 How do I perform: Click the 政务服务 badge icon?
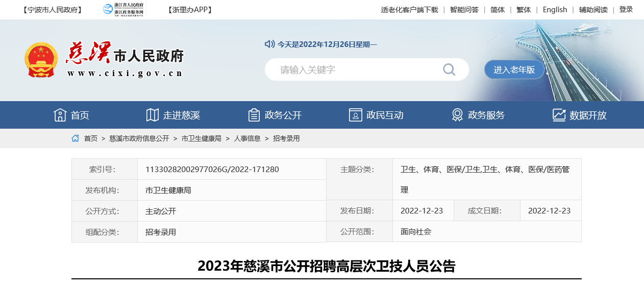pos(457,115)
